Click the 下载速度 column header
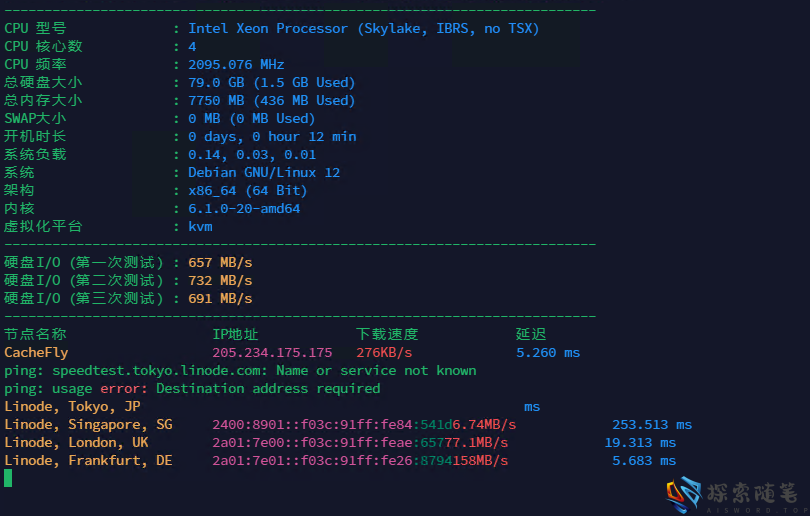810x516 pixels. [x=387, y=335]
